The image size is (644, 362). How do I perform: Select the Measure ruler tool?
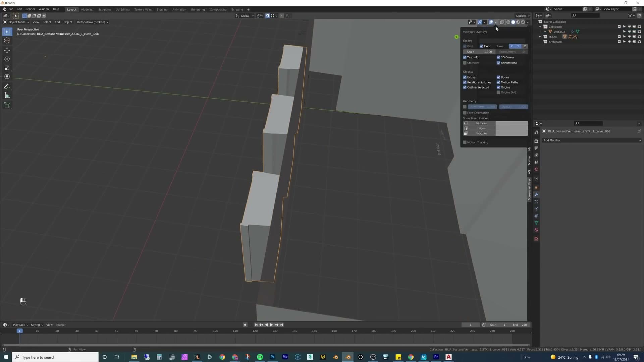click(7, 96)
